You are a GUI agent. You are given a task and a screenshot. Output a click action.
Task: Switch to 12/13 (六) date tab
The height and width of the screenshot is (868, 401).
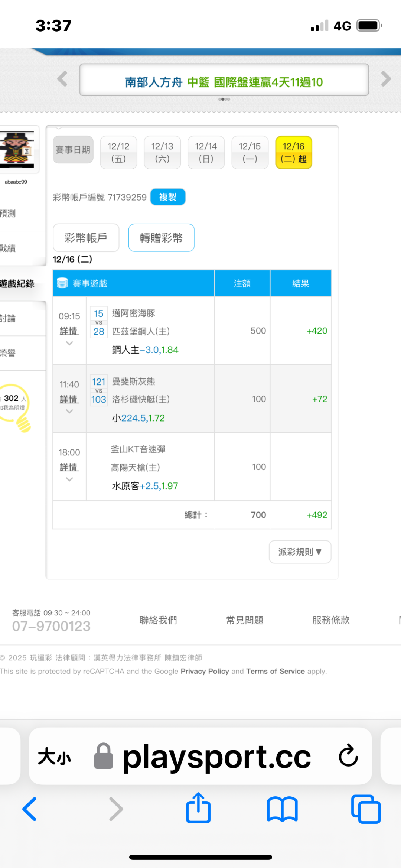pos(162,152)
